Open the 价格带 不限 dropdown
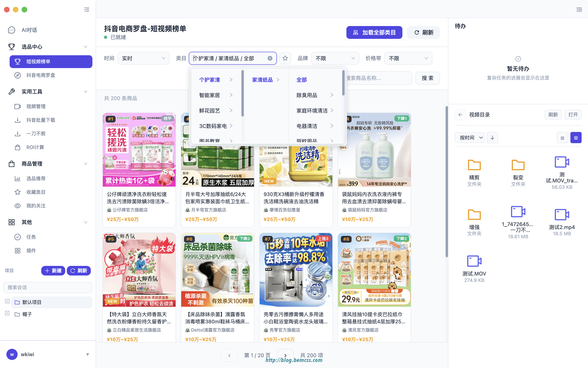Viewport: 588px width, 368px height. [x=408, y=58]
